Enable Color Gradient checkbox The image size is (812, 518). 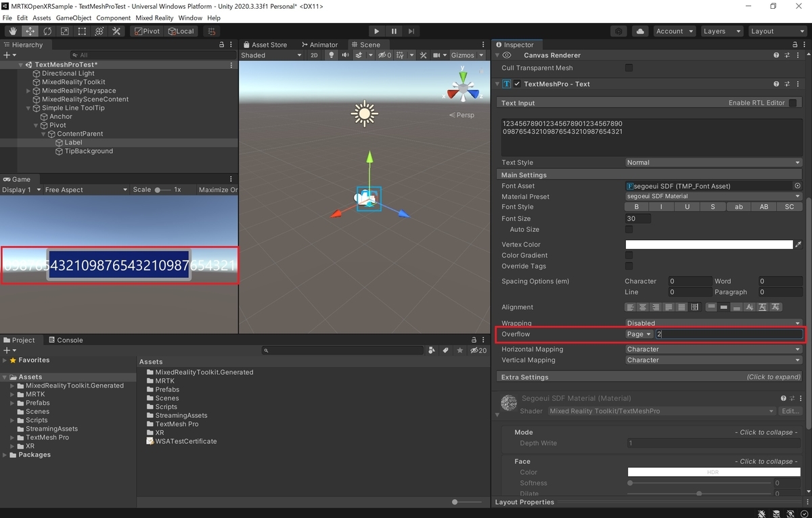[629, 256]
